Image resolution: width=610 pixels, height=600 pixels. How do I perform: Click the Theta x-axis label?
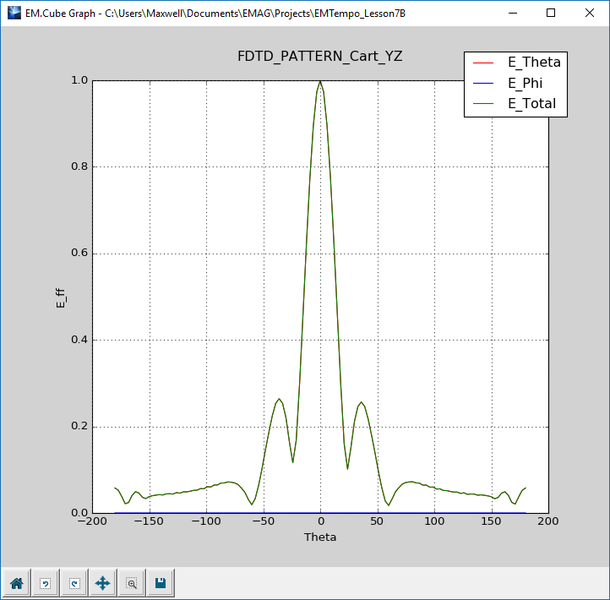pyautogui.click(x=320, y=537)
